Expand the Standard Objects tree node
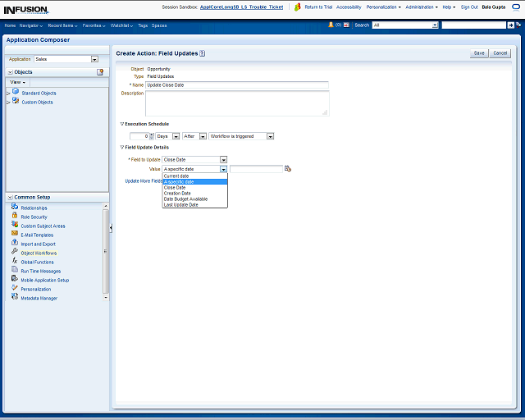Viewport: 525px width, 420px height. (x=8, y=94)
